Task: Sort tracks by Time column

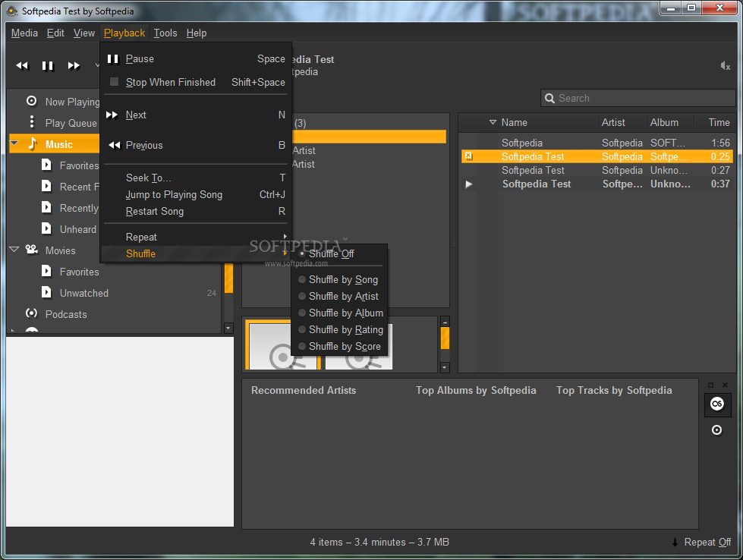Action: pos(716,122)
